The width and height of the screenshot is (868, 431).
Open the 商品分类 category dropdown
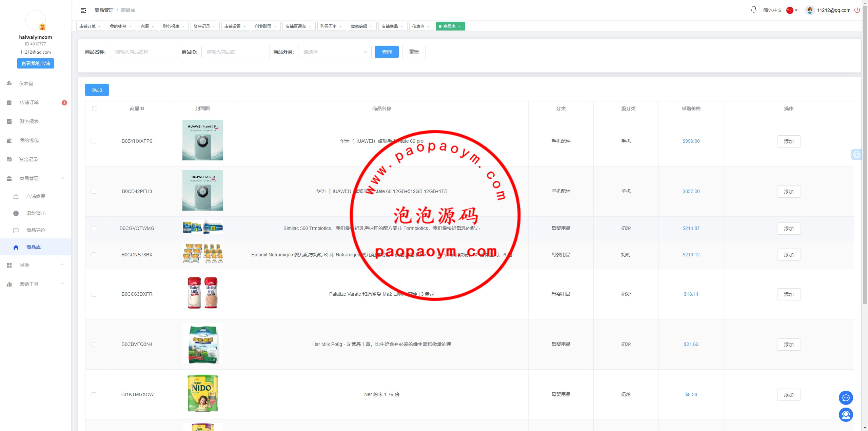tap(335, 52)
